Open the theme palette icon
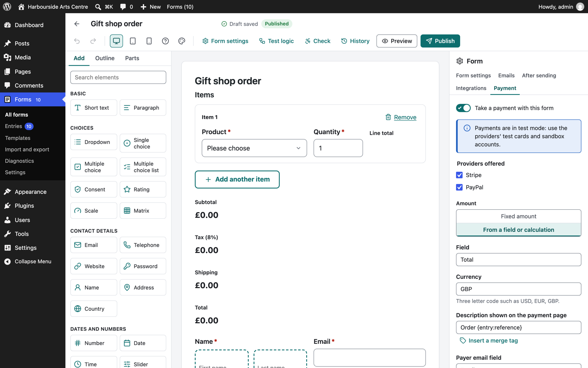The height and width of the screenshot is (368, 588). click(x=182, y=41)
